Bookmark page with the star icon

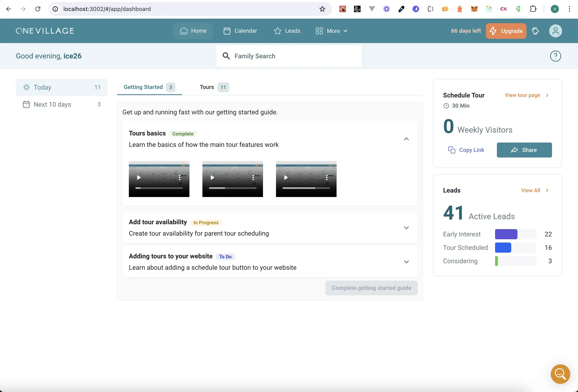tap(322, 9)
